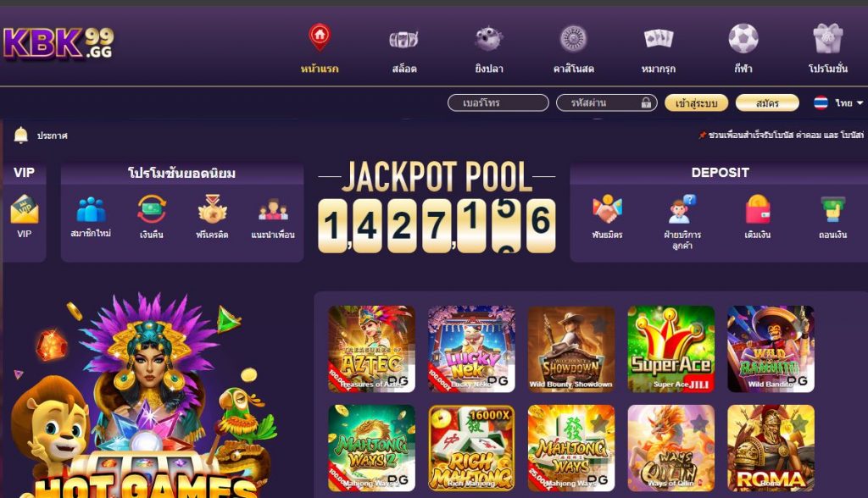Open the VIP envelope icon
This screenshot has width=868, height=498.
click(x=24, y=209)
